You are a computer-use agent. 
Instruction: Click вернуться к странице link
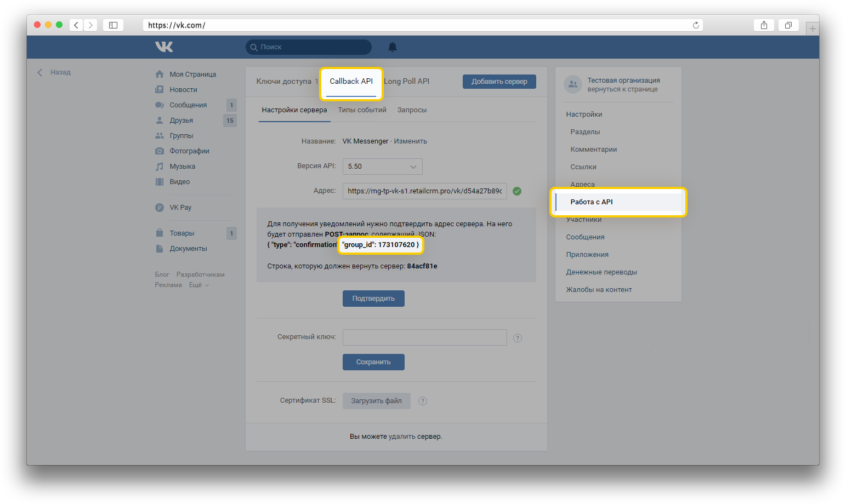pos(622,89)
